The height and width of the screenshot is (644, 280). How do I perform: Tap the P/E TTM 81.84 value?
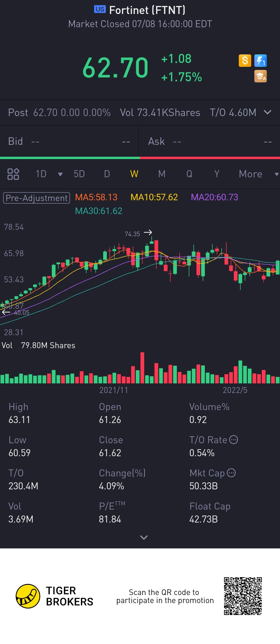coord(110,519)
